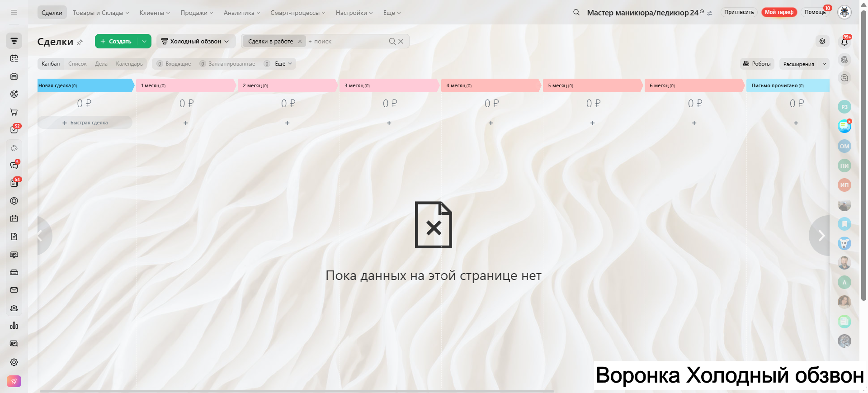
Task: Open the mail envelope icon in left sidebar
Action: click(x=14, y=290)
